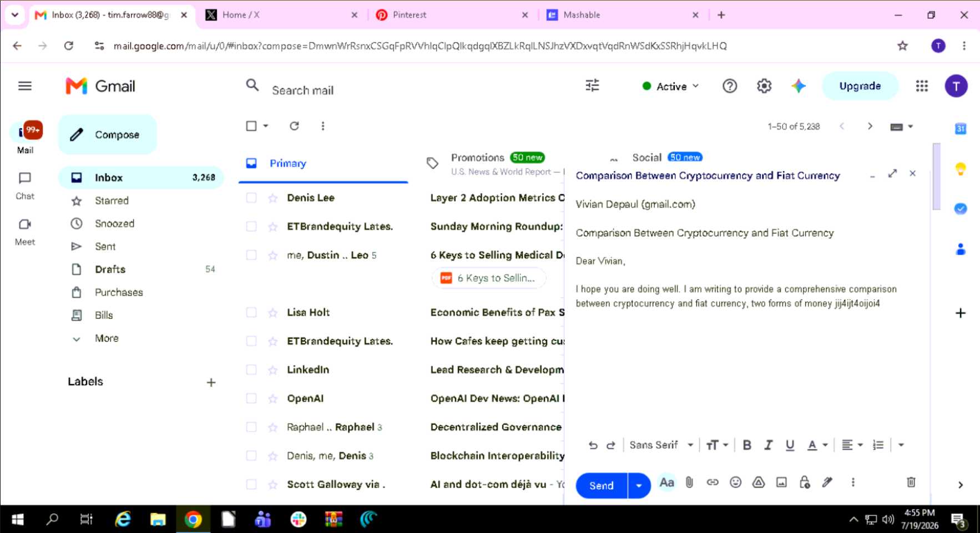Open the inbox more actions menu
Screen dimensions: 980x533
pos(323,126)
